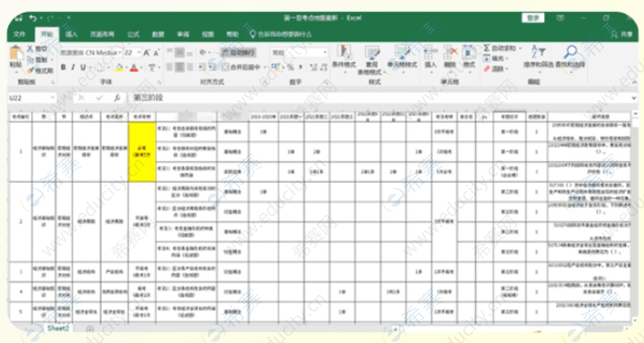644x343 pixels.
Task: Click the Accounting Number Format icon
Action: pyautogui.click(x=276, y=68)
